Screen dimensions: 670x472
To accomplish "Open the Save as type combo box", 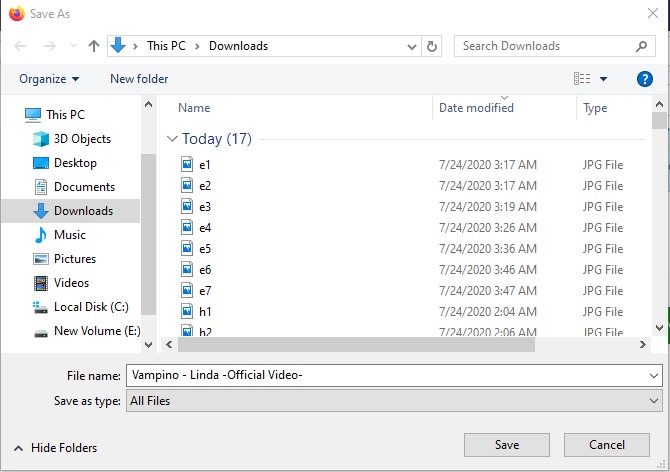I will (394, 401).
